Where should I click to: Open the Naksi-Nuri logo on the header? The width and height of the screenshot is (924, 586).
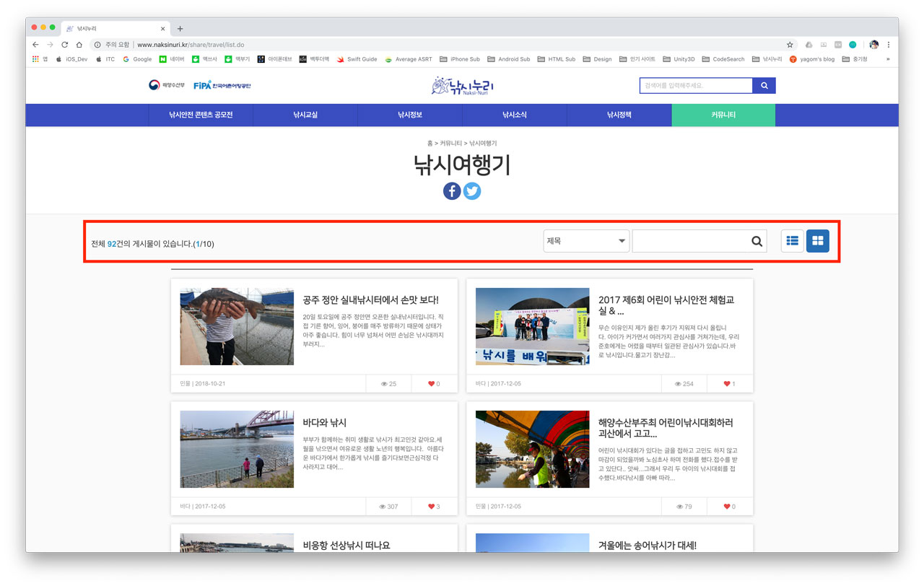(x=461, y=86)
